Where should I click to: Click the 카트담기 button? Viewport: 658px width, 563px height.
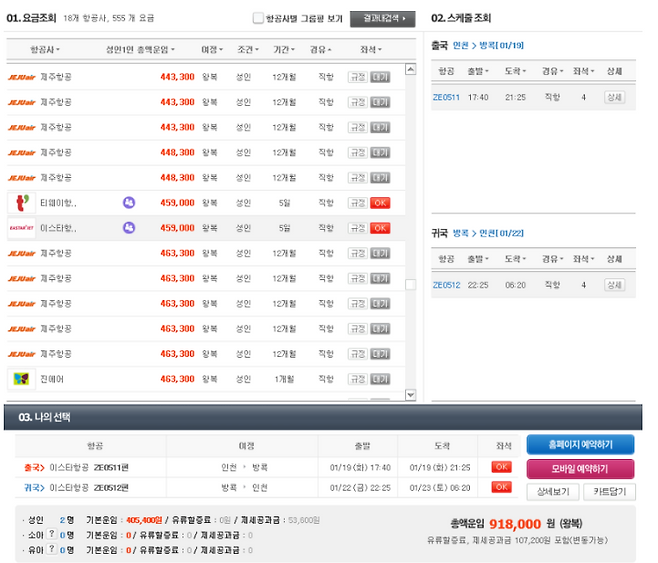[x=609, y=491]
